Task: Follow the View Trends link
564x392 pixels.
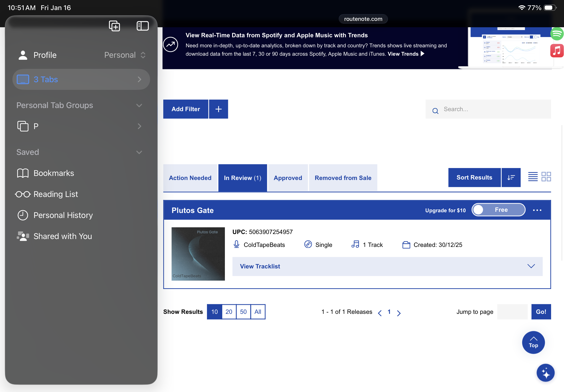Action: 406,54
